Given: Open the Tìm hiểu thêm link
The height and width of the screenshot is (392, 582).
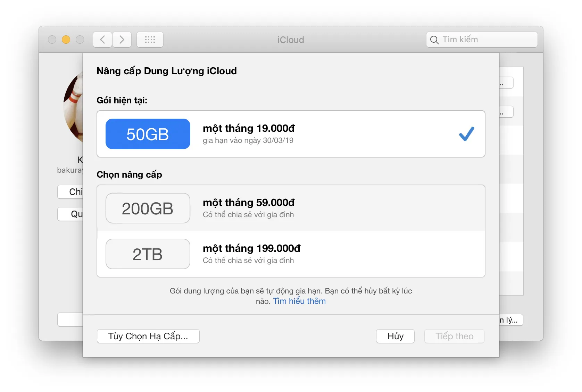Looking at the screenshot, I should [299, 301].
